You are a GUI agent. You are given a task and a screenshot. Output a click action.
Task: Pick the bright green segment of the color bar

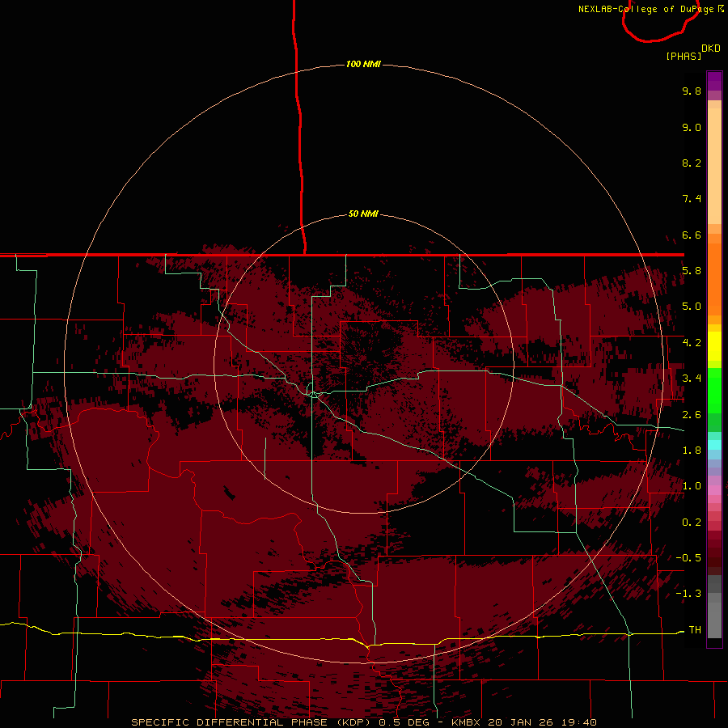[x=714, y=391]
